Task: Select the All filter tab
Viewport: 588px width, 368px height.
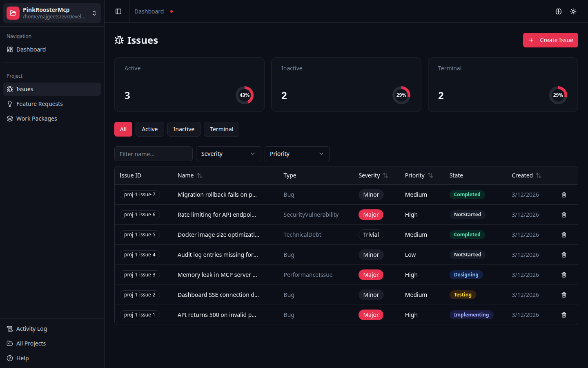Action: (123, 129)
